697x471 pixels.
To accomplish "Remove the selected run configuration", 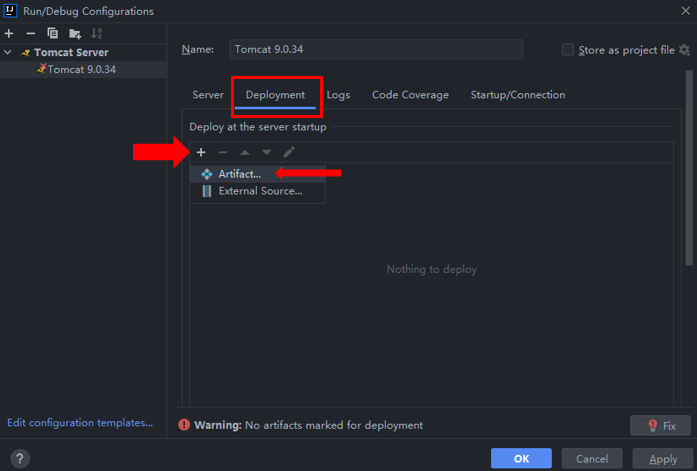I will click(30, 33).
